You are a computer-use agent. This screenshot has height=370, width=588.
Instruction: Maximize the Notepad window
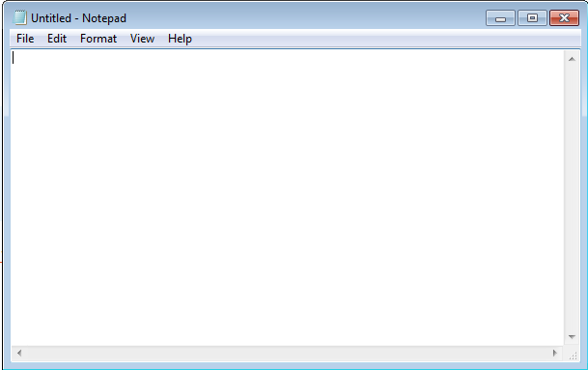[532, 18]
